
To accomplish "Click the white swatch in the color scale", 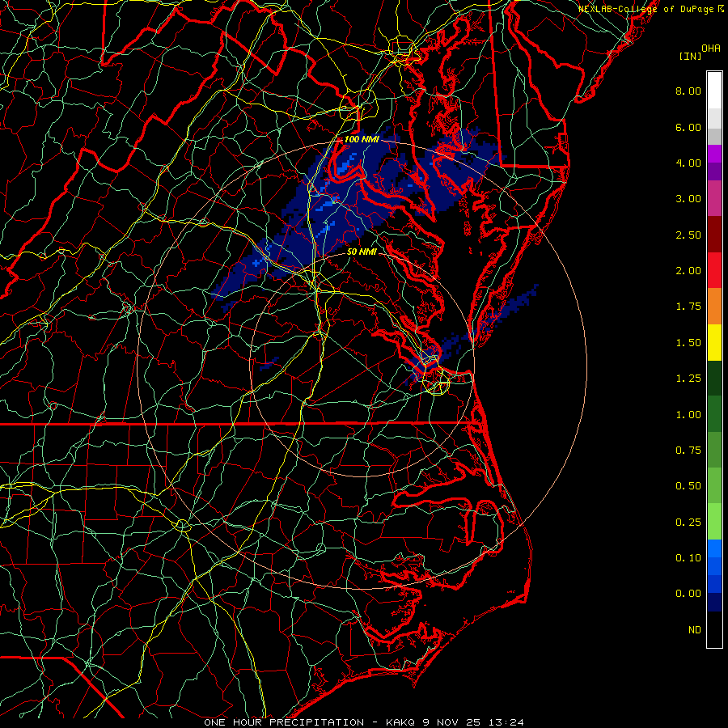I will 714,91.
